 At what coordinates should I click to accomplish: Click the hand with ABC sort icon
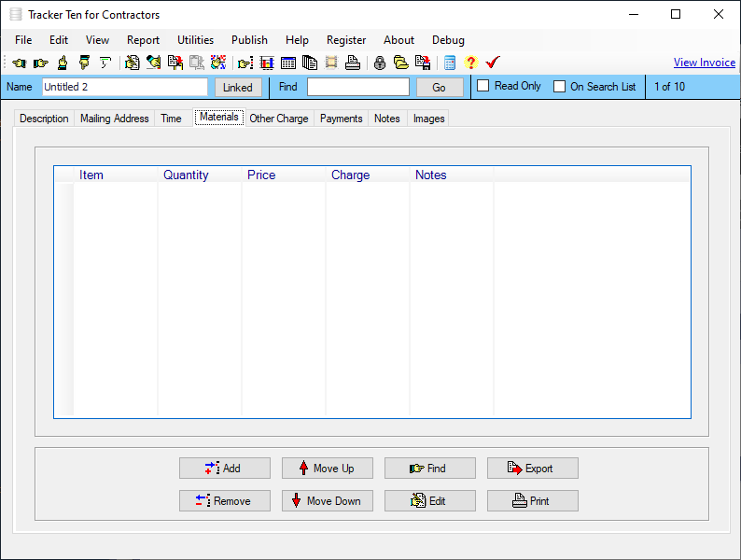(217, 63)
